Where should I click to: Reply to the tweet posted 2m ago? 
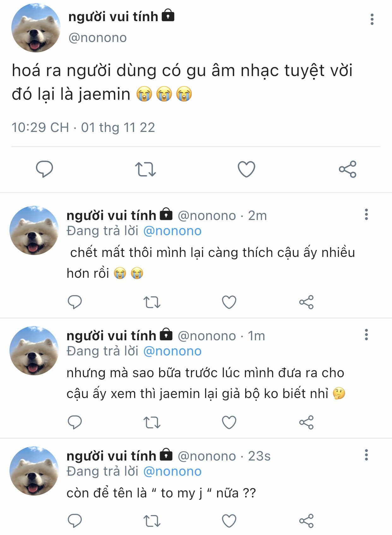point(75,302)
